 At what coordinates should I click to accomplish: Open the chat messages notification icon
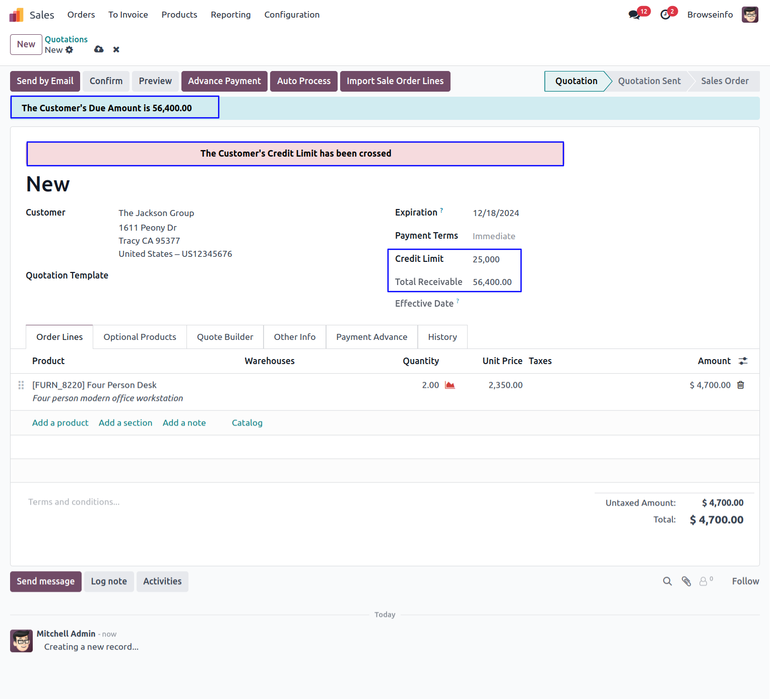pos(634,15)
